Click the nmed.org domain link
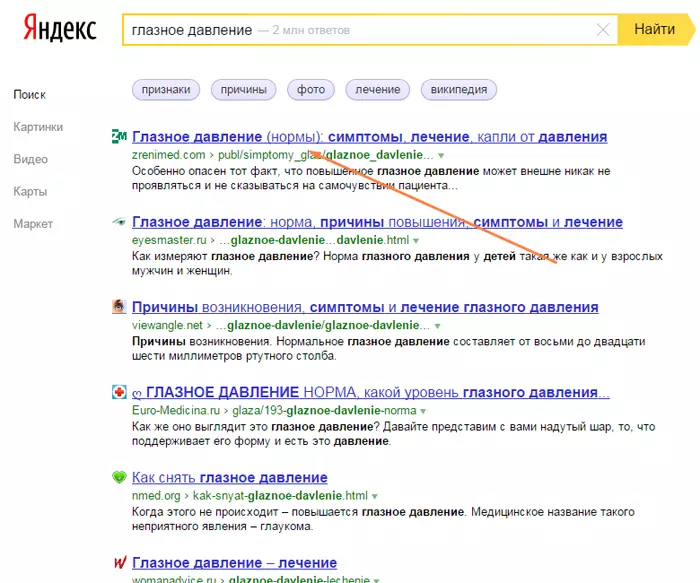 pos(156,496)
